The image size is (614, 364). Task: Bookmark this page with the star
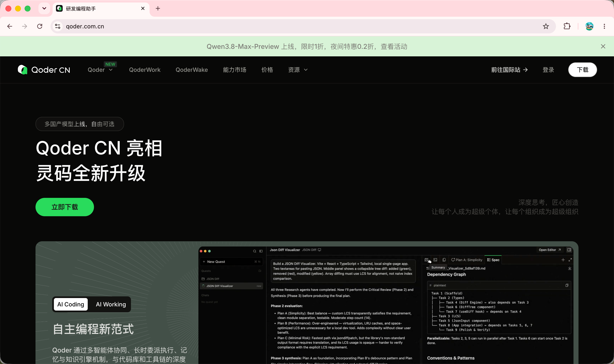tap(546, 26)
